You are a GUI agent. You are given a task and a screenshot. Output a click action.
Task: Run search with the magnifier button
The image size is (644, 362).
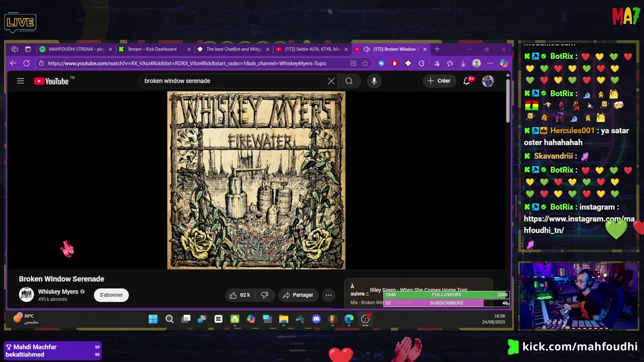pyautogui.click(x=349, y=81)
